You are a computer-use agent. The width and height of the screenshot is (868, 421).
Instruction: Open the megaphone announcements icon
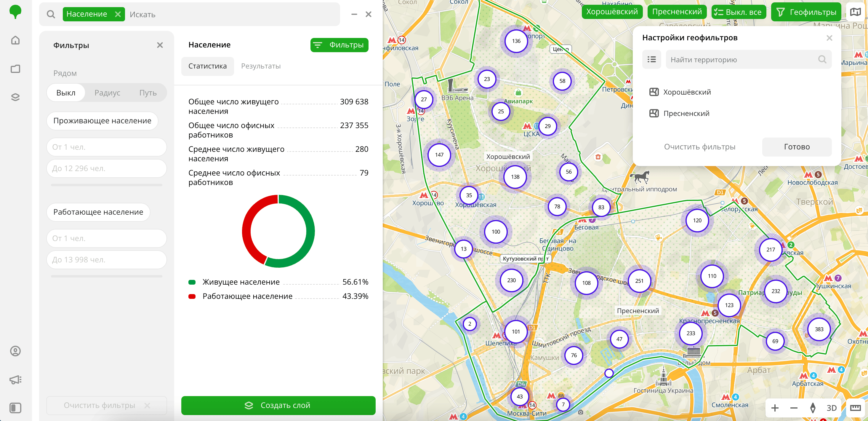tap(15, 380)
